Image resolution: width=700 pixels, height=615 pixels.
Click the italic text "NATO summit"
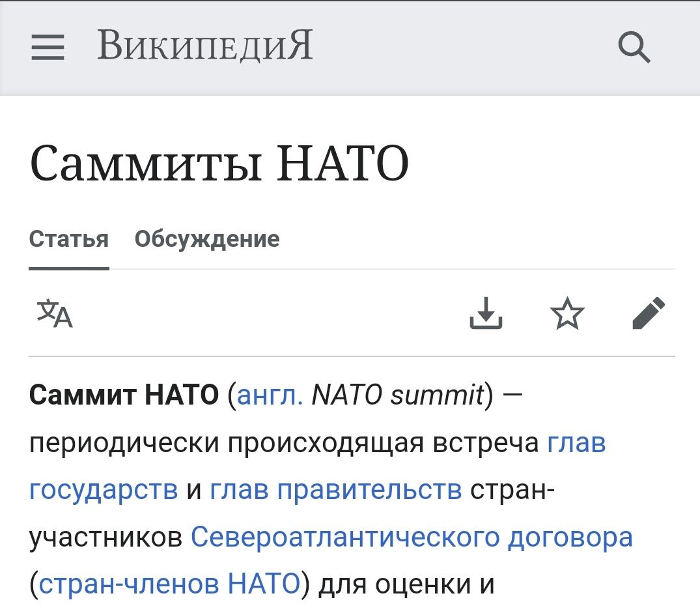tap(398, 395)
